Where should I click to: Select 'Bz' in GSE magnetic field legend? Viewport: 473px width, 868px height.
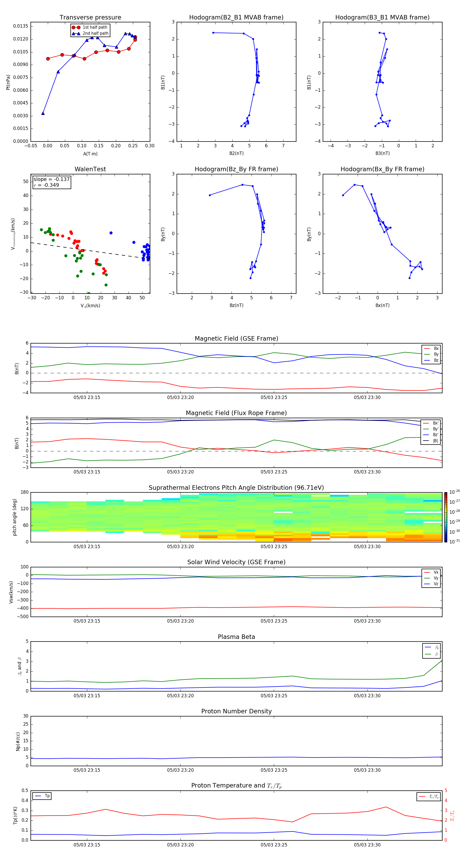pos(431,360)
